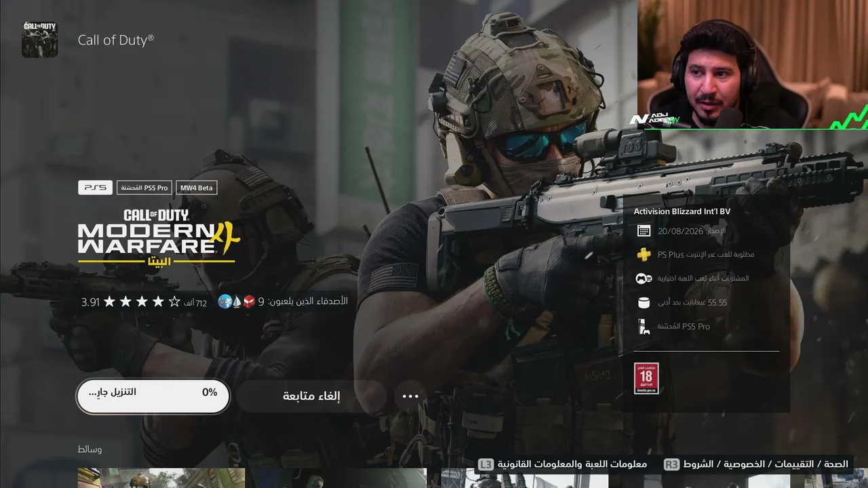The height and width of the screenshot is (488, 868).
Task: Select the PS5 platform badge
Action: [95, 188]
